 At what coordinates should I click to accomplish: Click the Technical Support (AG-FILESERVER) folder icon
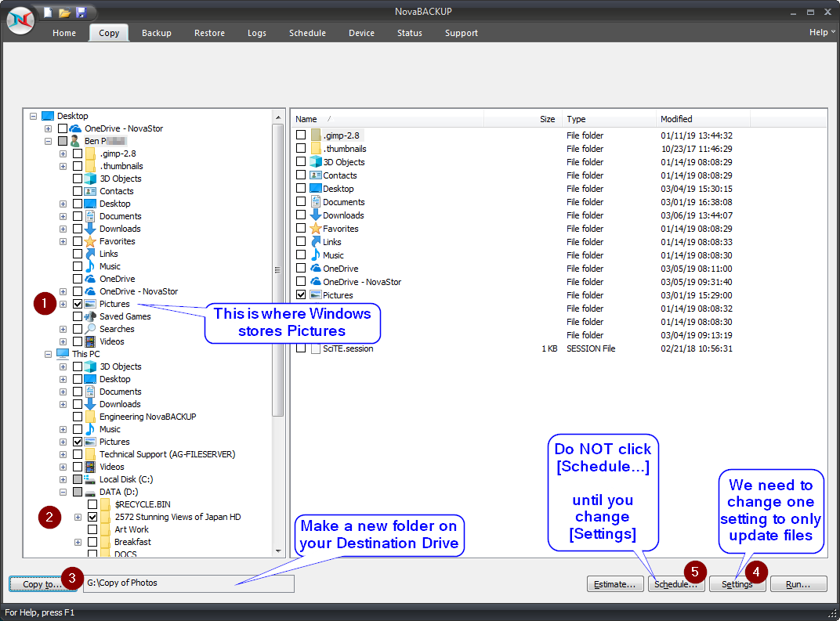pyautogui.click(x=91, y=454)
